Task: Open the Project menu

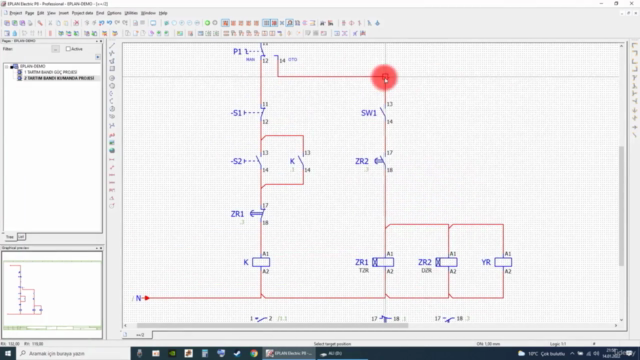Action: click(16, 13)
